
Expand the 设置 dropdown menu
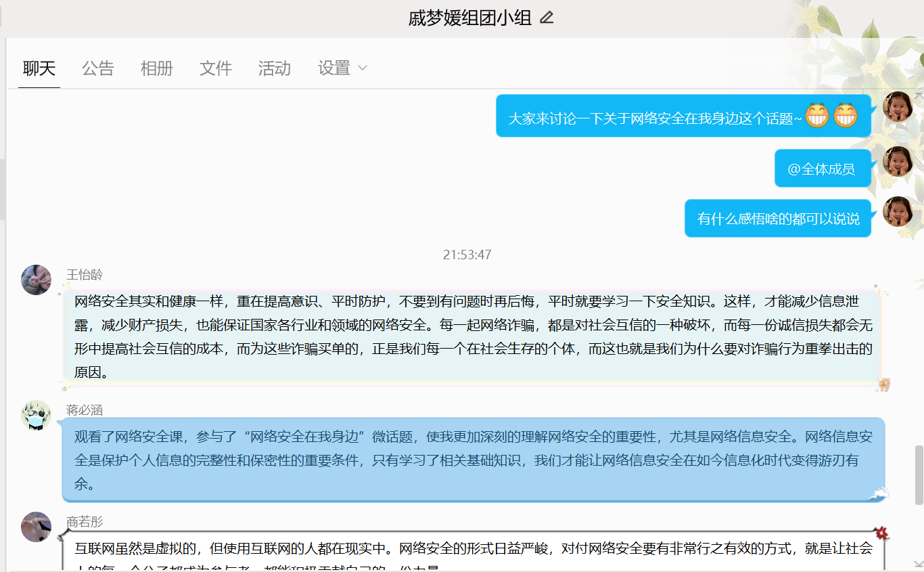click(334, 68)
